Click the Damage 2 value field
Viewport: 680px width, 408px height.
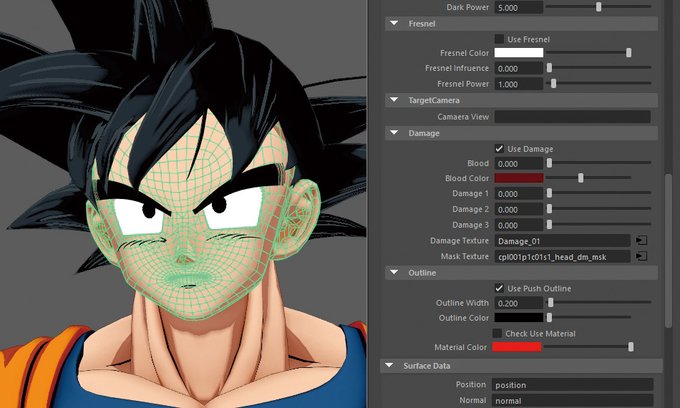[x=519, y=209]
